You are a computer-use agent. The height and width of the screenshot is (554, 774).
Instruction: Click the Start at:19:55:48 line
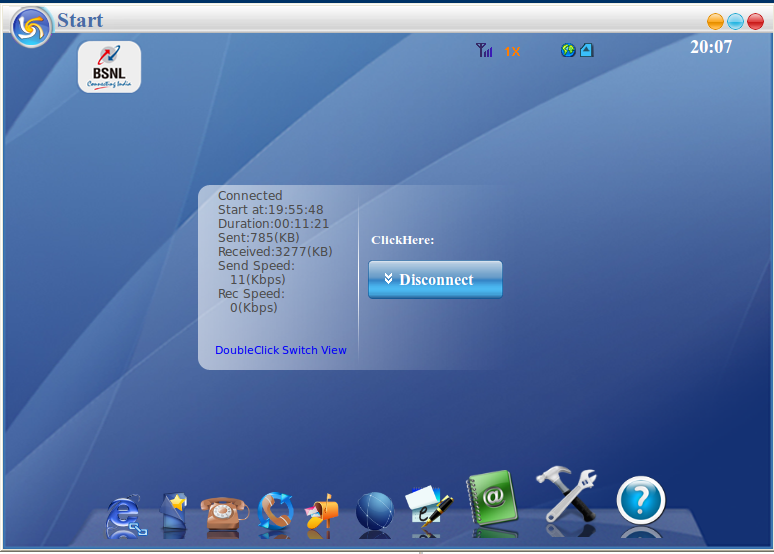pos(271,209)
